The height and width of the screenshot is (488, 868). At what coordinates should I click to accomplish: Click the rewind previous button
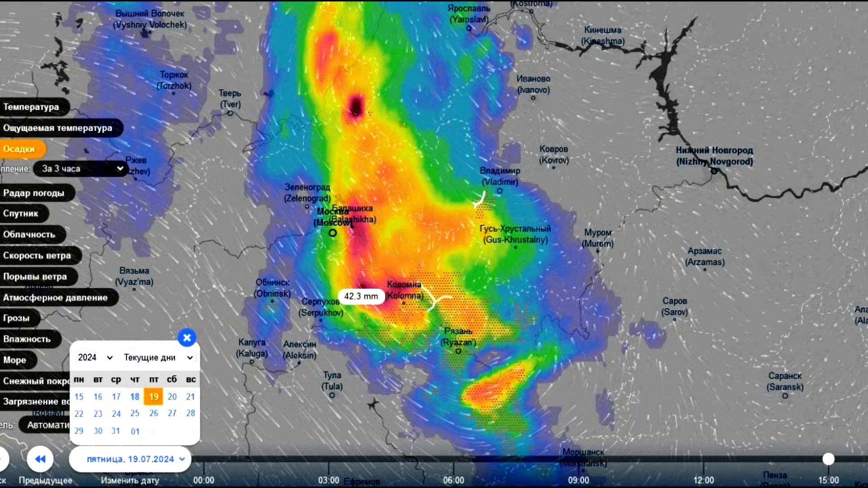click(x=40, y=459)
